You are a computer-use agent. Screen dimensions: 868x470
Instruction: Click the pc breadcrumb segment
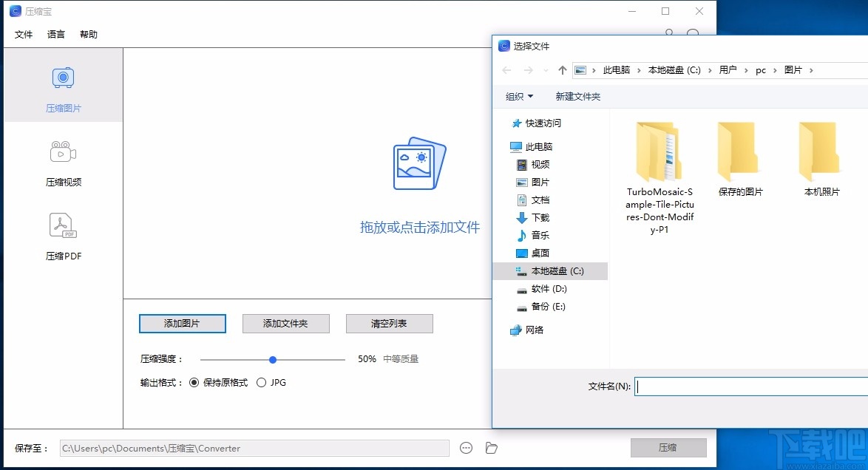point(761,70)
